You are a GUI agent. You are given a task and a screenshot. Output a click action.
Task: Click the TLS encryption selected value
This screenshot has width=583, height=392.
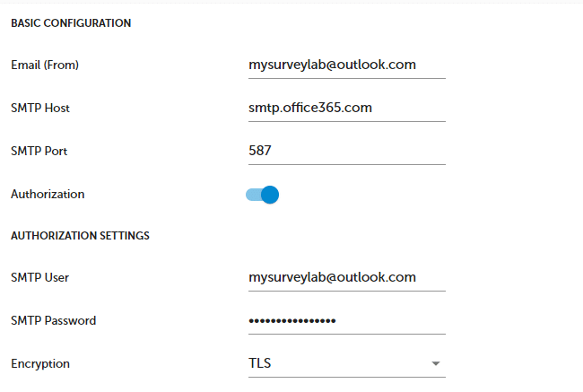point(260,363)
